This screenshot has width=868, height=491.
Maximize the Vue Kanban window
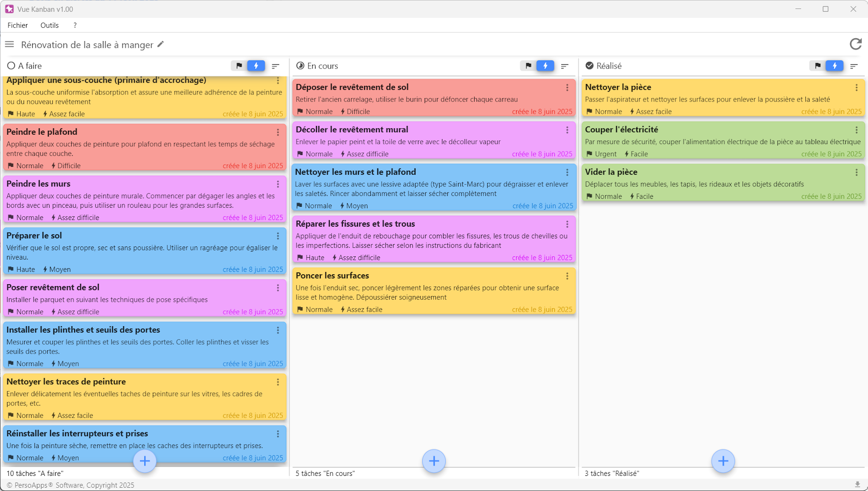pyautogui.click(x=826, y=9)
